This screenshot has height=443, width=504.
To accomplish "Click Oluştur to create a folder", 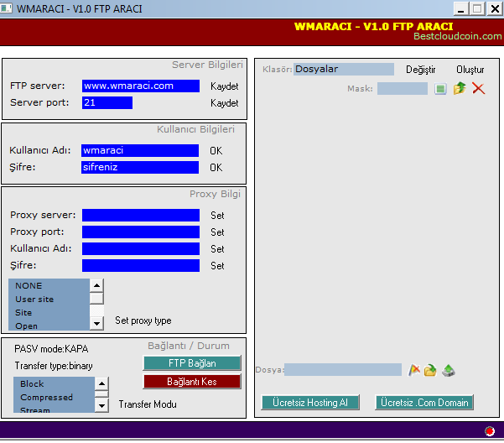I will tap(470, 70).
